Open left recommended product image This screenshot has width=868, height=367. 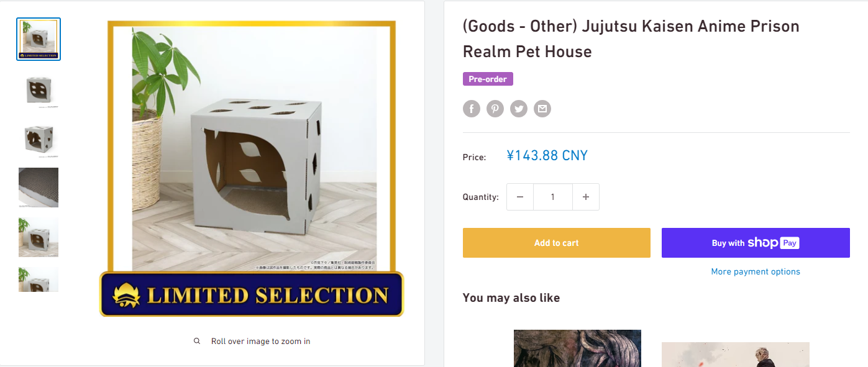[577, 348]
